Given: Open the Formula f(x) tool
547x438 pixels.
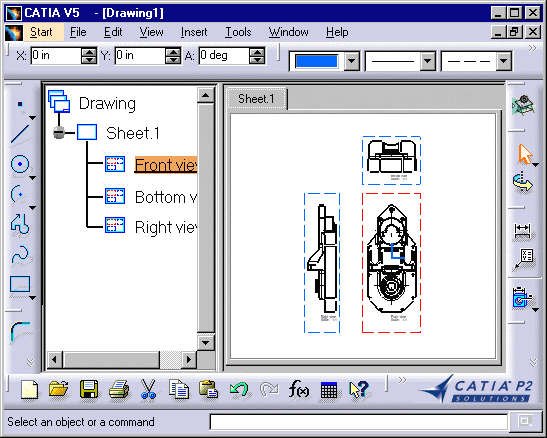Looking at the screenshot, I should 299,389.
